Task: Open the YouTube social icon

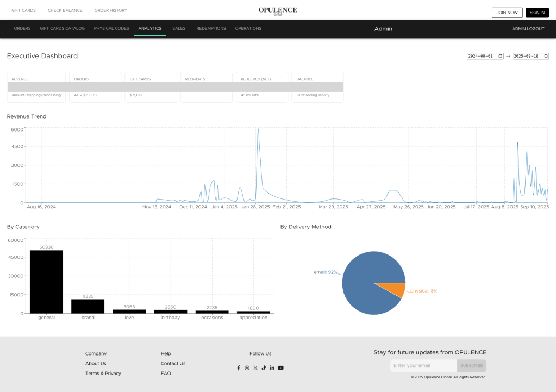Action: (280, 368)
